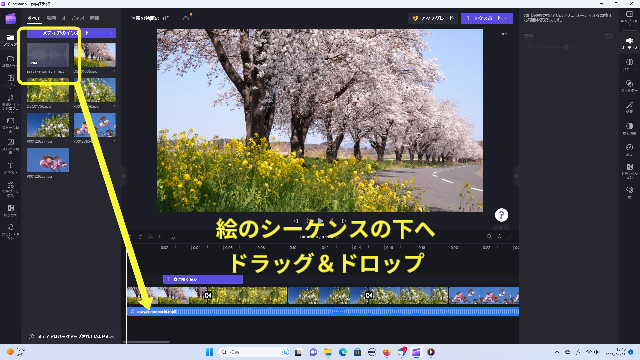The width and height of the screenshot is (640, 360).
Task: Collapse the left media panel
Action: (x=123, y=176)
